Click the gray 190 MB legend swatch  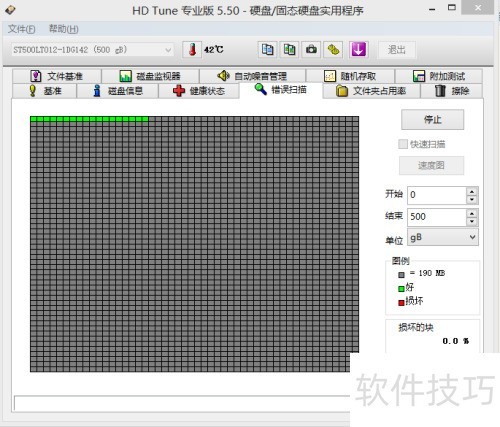point(401,275)
